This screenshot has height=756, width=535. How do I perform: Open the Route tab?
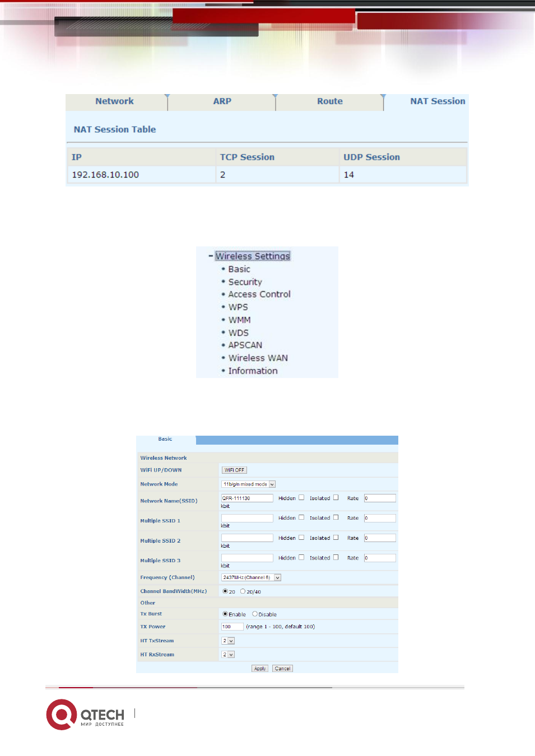pos(329,101)
